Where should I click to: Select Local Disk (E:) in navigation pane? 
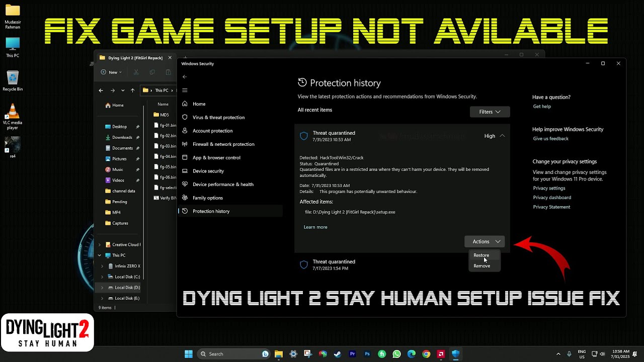[x=127, y=298]
